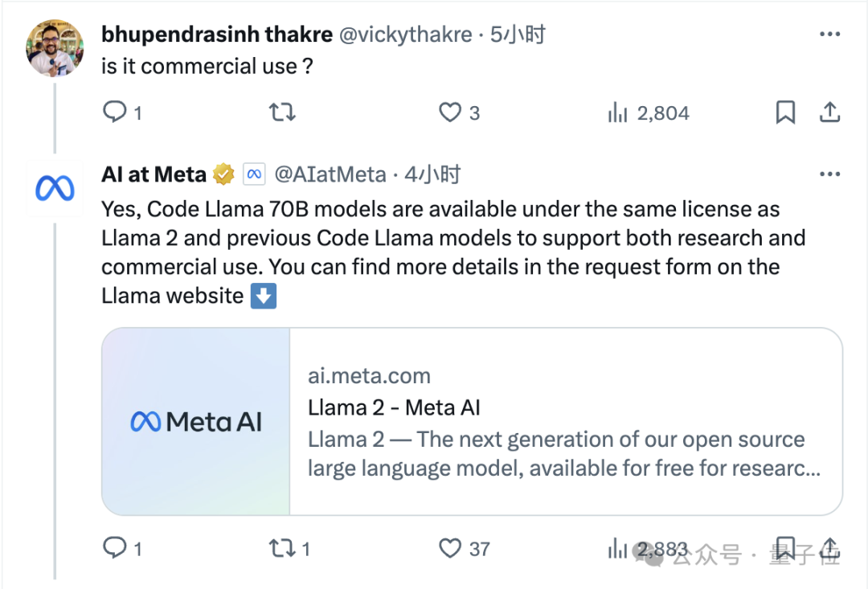Open the bhupendrasinh thakre display name link
Viewport: 868px width, 589px height.
pos(217,34)
